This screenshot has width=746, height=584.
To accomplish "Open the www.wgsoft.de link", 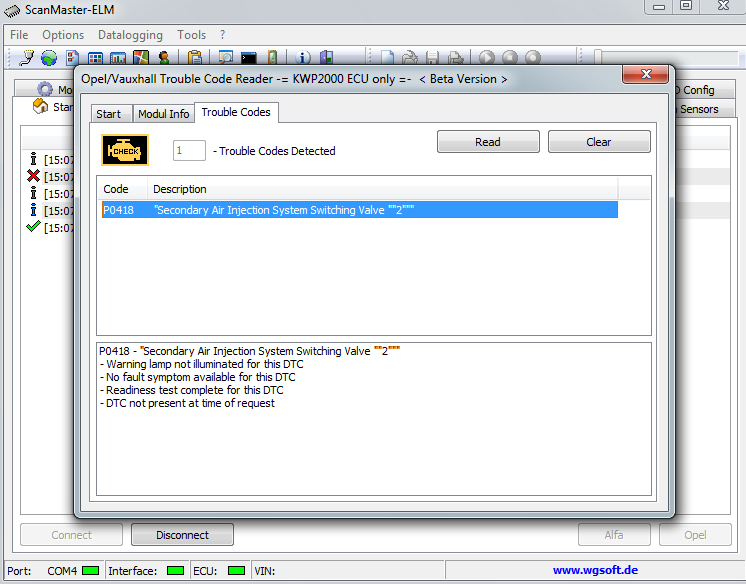I will pyautogui.click(x=595, y=570).
